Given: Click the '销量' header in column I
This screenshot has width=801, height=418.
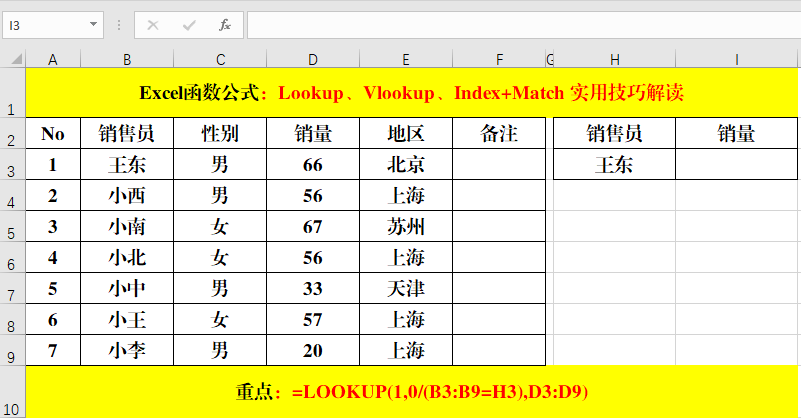Looking at the screenshot, I should point(736,133).
